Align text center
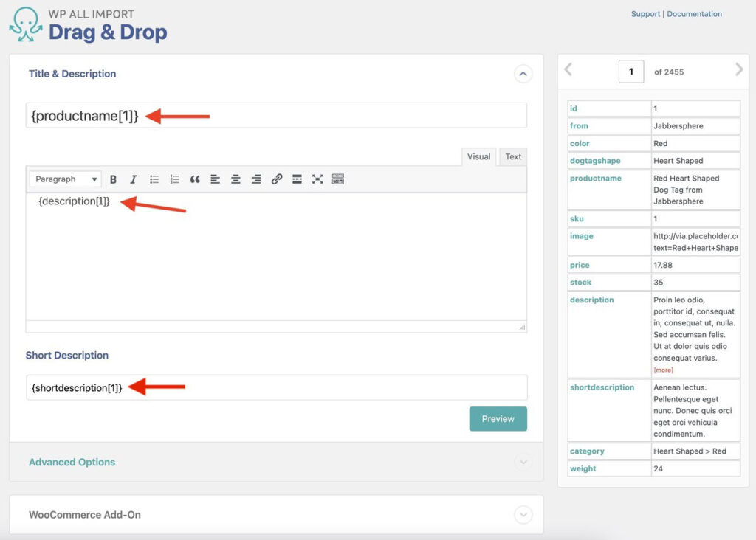The image size is (756, 540). [236, 179]
